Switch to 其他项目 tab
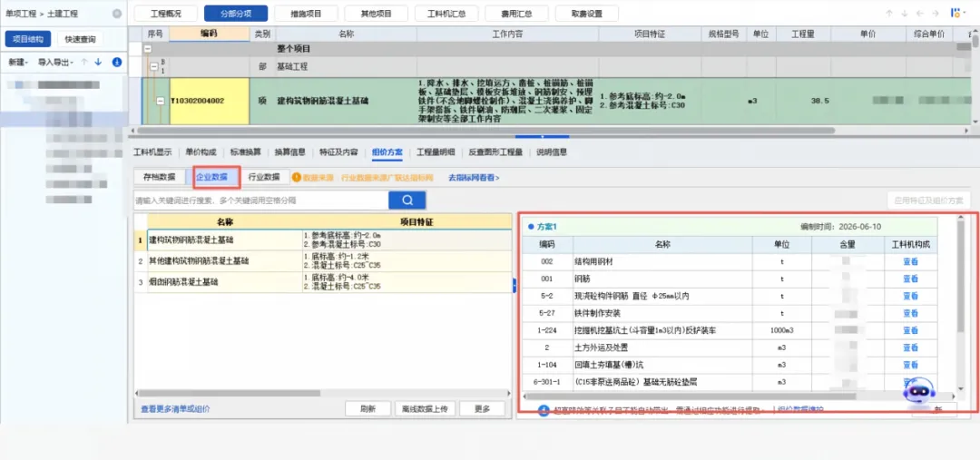This screenshot has width=980, height=460. [x=377, y=13]
